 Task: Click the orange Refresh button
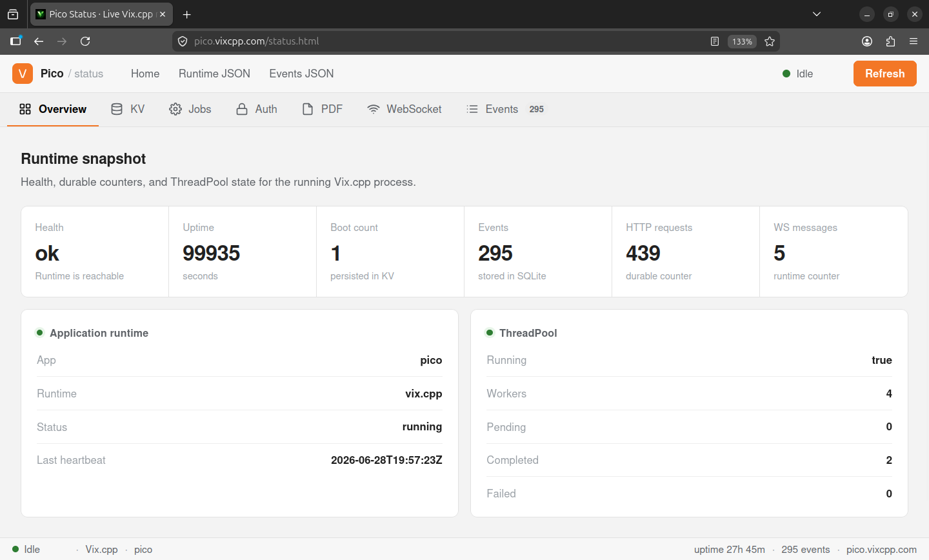885,74
